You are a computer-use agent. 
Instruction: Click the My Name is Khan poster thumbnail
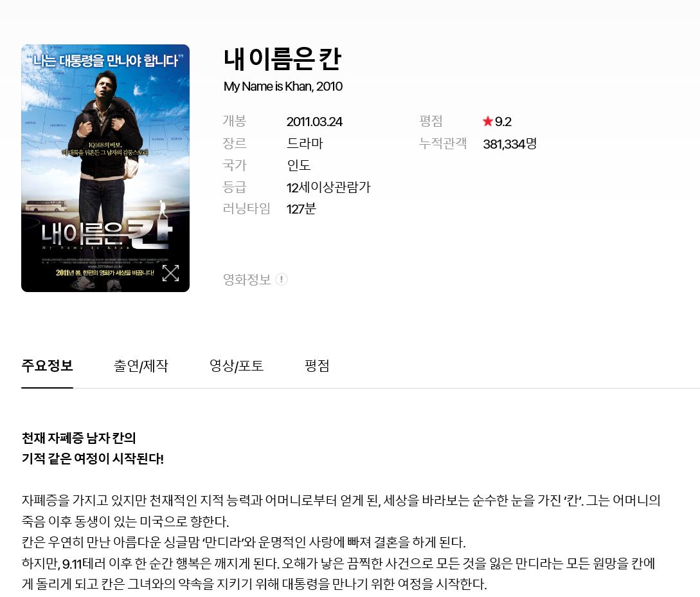coord(105,168)
